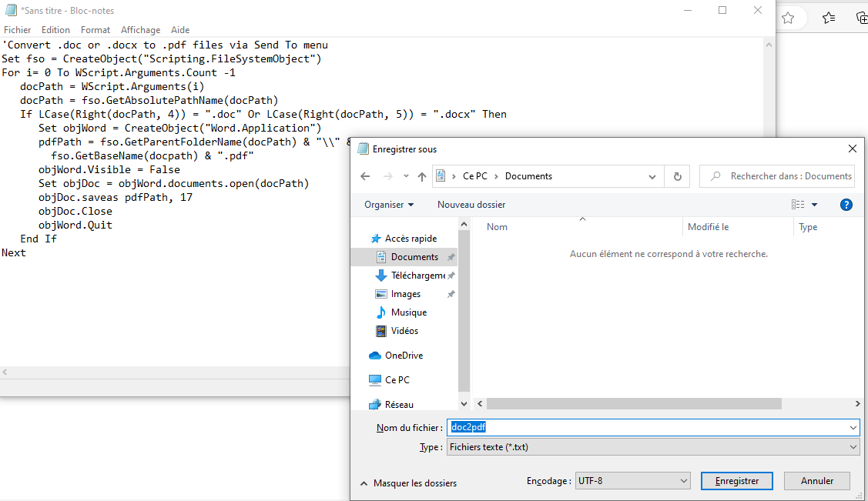
Task: Click the Ce PC item in sidebar
Action: tap(397, 380)
